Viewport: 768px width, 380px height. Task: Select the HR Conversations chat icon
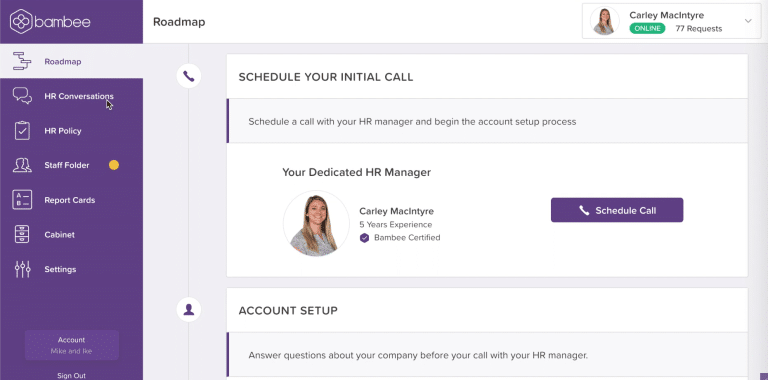pos(22,95)
